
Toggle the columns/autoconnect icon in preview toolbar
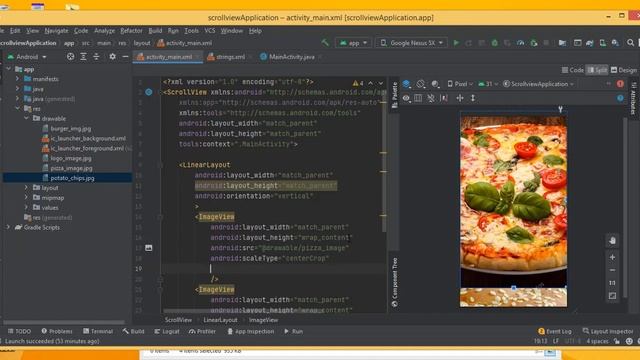click(418, 98)
